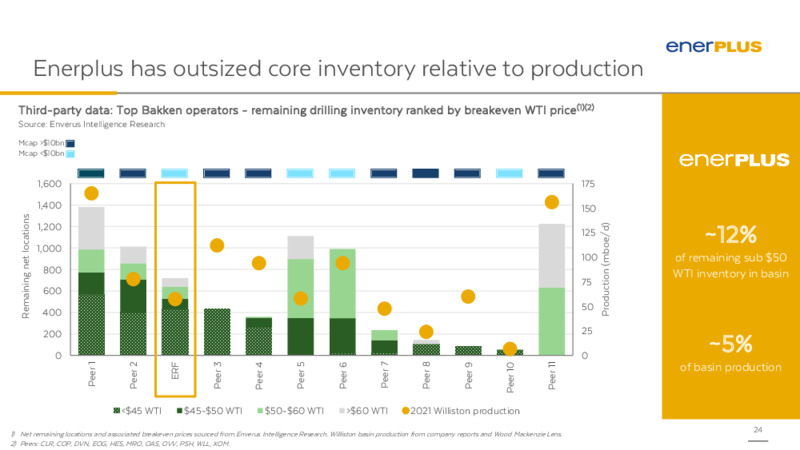Click footnote 2 listing peers CLR, COP, DVN

(120, 444)
